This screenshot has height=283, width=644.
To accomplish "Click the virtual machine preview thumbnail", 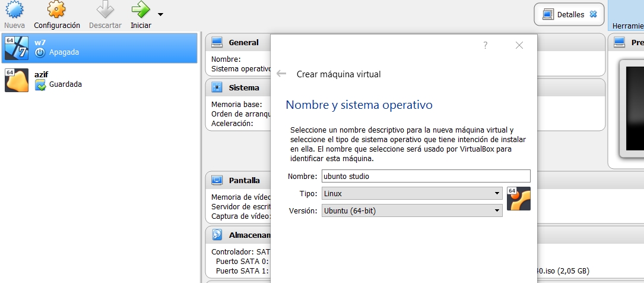I will pyautogui.click(x=632, y=107).
